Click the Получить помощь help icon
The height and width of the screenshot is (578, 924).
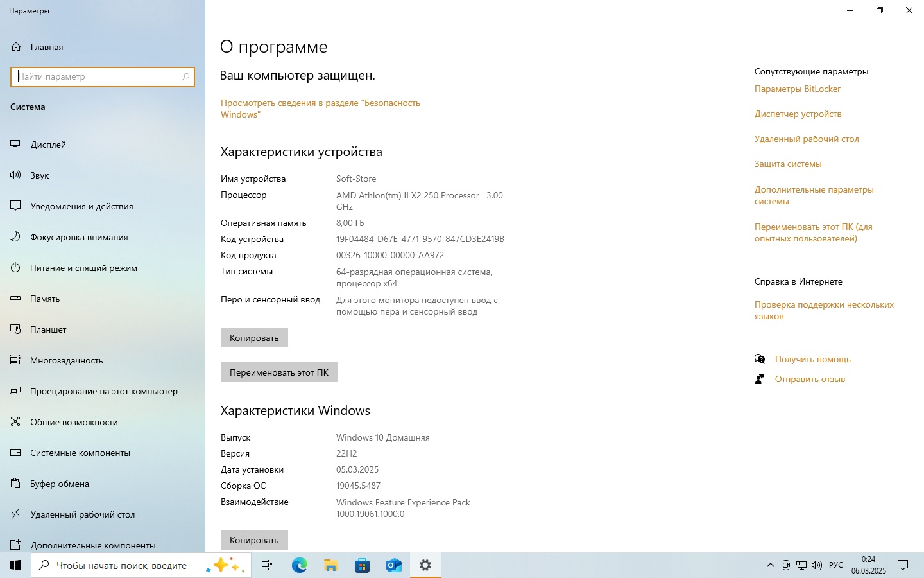click(760, 359)
